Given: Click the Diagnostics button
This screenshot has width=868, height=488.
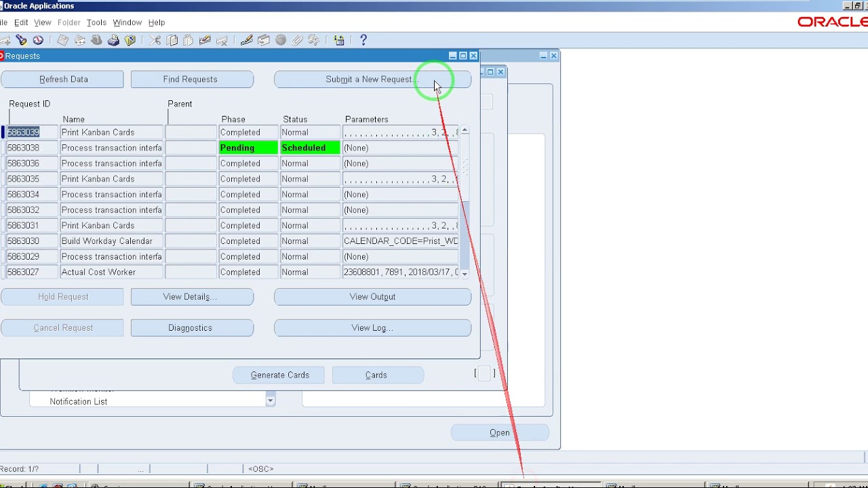Looking at the screenshot, I should pyautogui.click(x=192, y=328).
